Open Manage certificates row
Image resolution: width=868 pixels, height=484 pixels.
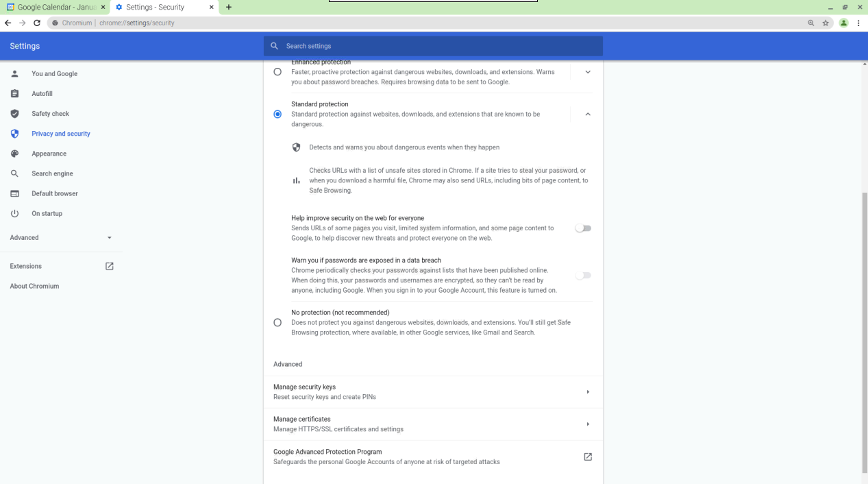433,424
